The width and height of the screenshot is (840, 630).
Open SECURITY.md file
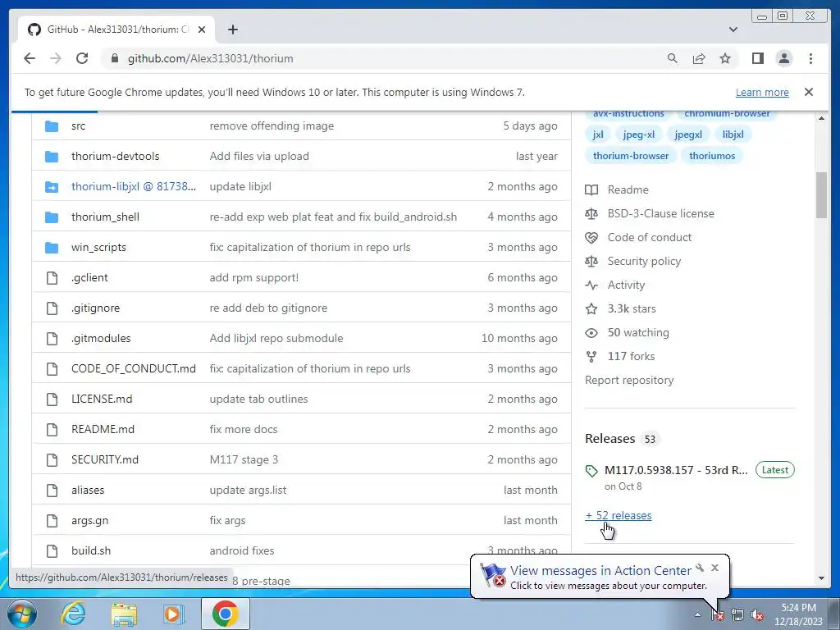(104, 459)
